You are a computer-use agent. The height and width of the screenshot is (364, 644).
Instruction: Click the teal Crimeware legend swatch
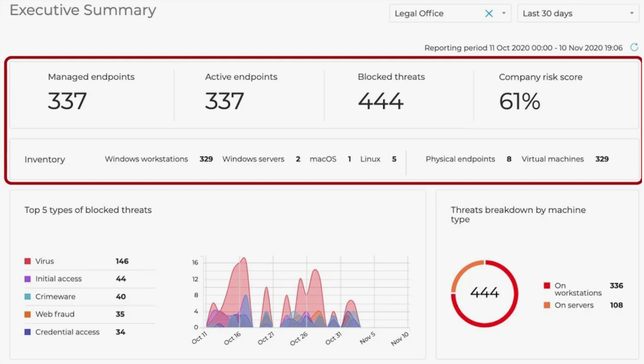pyautogui.click(x=28, y=297)
